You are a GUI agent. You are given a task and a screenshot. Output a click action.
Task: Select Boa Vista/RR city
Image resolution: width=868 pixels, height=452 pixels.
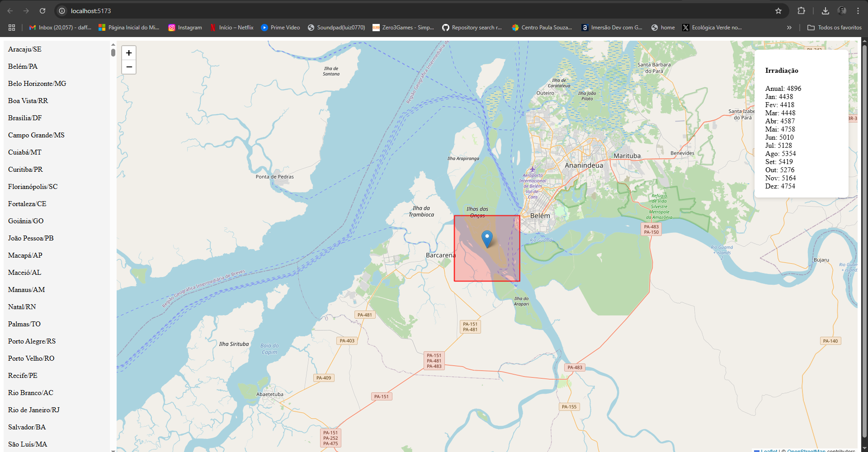point(57,101)
